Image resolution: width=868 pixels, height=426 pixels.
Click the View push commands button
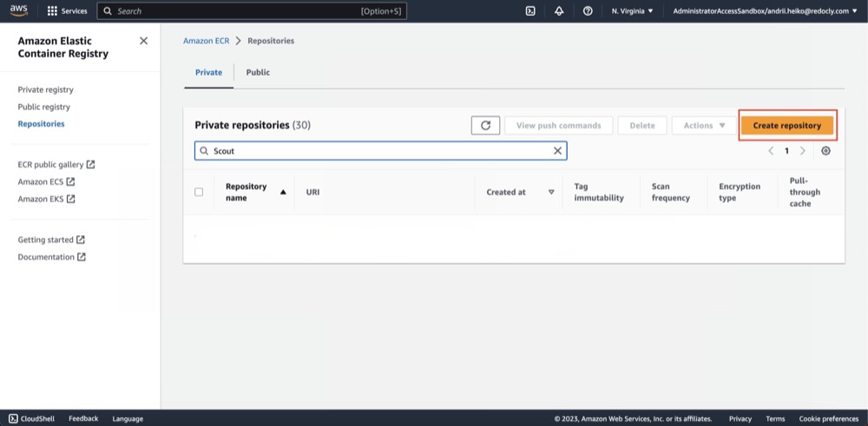click(x=558, y=126)
